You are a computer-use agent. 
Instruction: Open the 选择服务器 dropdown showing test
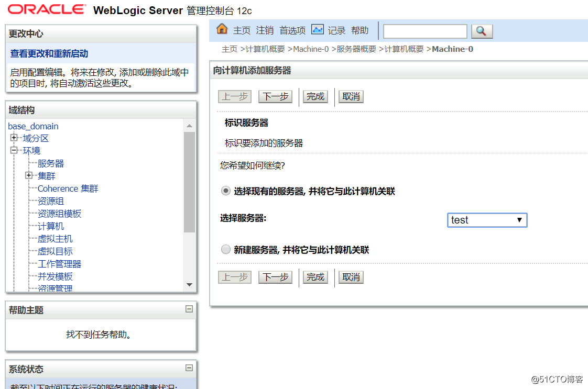487,220
